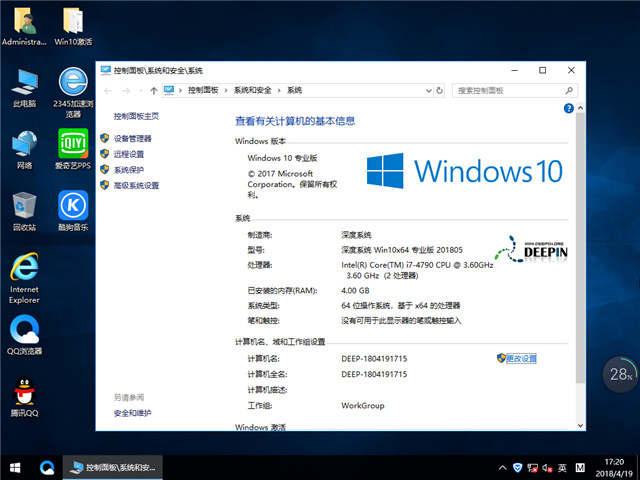Select the 回收站 recycle bin icon

[x=24, y=211]
